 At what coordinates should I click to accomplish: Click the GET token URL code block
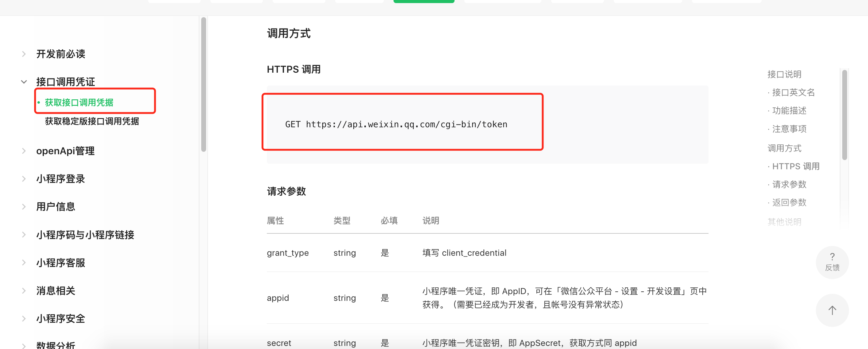[x=396, y=124]
